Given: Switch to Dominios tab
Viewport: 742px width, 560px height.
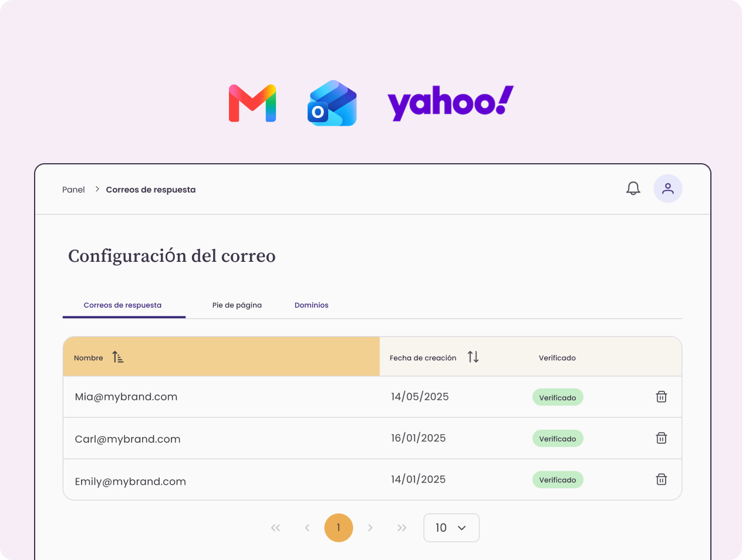Looking at the screenshot, I should [312, 305].
